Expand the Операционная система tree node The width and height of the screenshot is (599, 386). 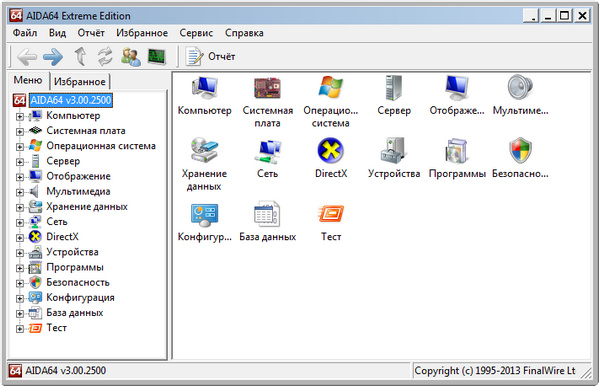click(19, 147)
